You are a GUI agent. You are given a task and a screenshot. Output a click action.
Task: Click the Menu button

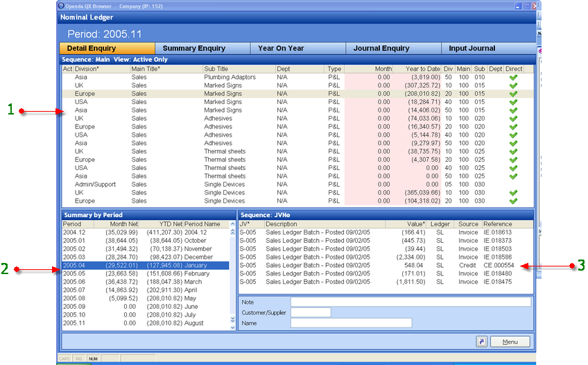(x=510, y=341)
